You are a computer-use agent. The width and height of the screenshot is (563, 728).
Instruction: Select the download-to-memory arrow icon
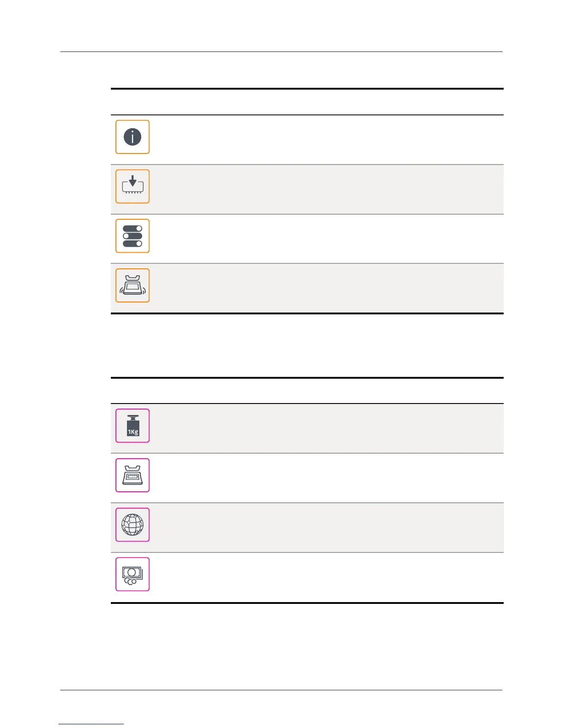pyautogui.click(x=132, y=187)
